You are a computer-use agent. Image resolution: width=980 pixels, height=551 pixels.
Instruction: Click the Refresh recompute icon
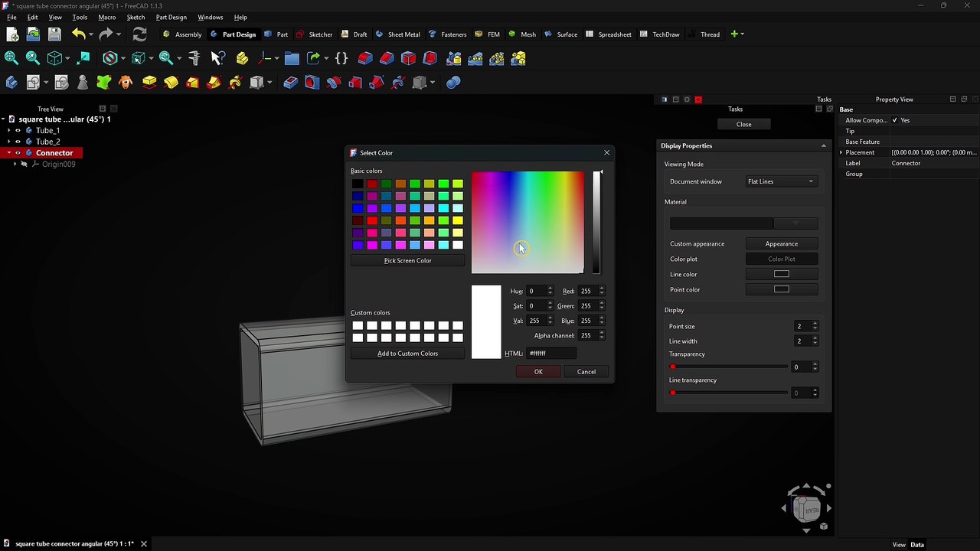[x=139, y=34]
